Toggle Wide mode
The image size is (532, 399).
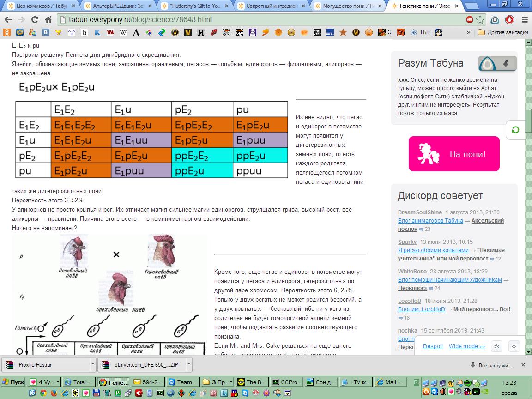coord(467,346)
